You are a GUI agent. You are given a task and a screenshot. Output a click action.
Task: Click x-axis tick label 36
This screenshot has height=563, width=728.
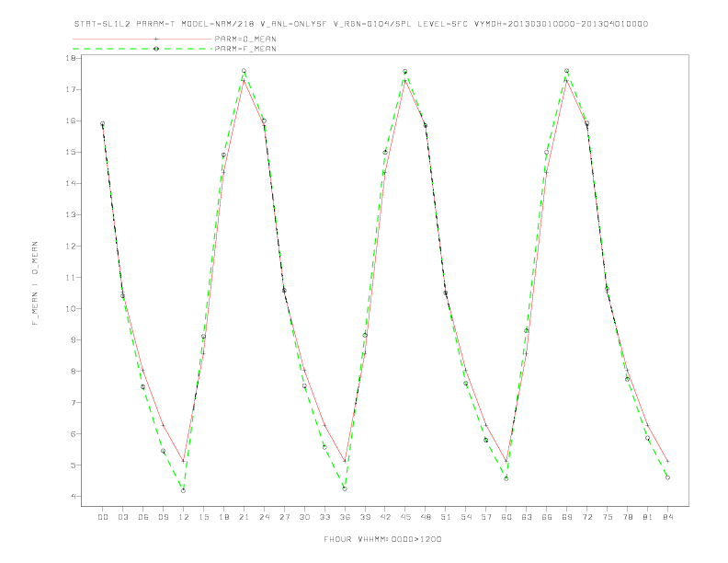345,517
